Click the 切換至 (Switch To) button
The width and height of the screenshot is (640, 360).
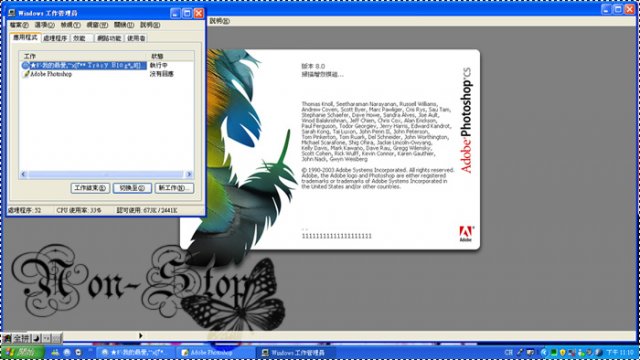point(132,188)
